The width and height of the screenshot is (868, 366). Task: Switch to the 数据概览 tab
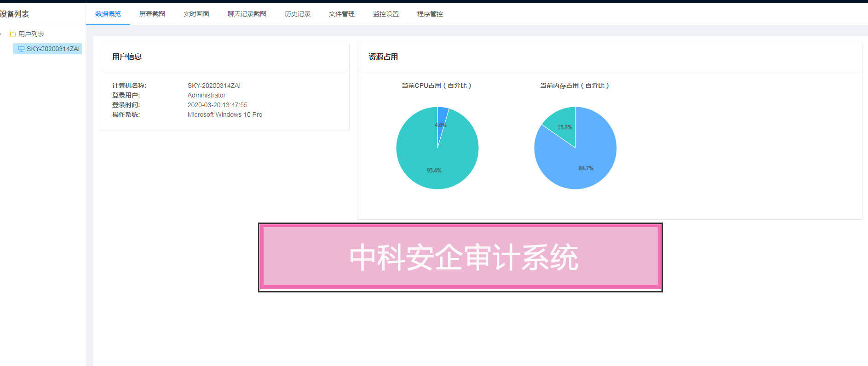tap(108, 14)
